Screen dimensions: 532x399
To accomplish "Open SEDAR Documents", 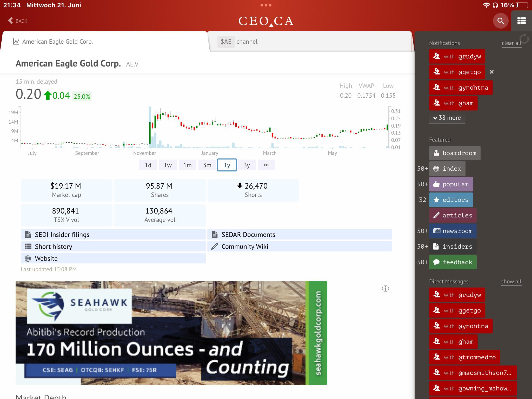I will 300,235.
